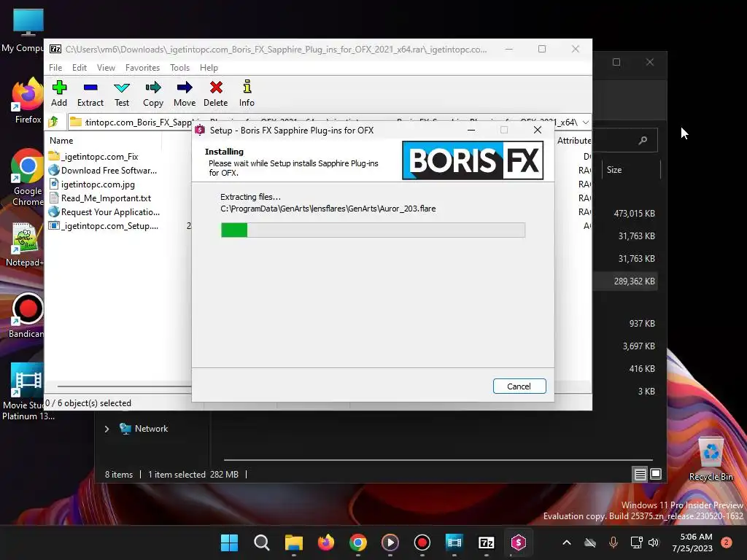This screenshot has width=747, height=560.
Task: Open taskbar Search
Action: 262,542
